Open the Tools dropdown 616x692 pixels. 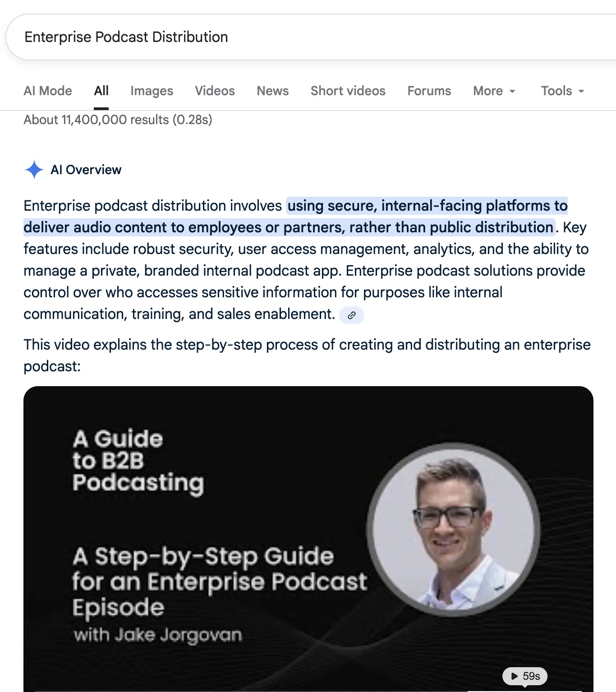563,91
